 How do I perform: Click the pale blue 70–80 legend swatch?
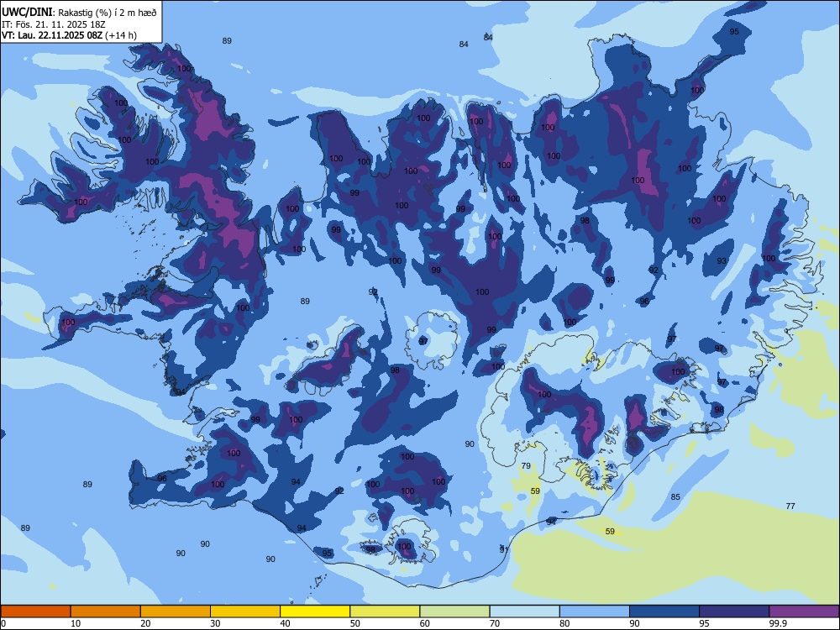[524, 612]
